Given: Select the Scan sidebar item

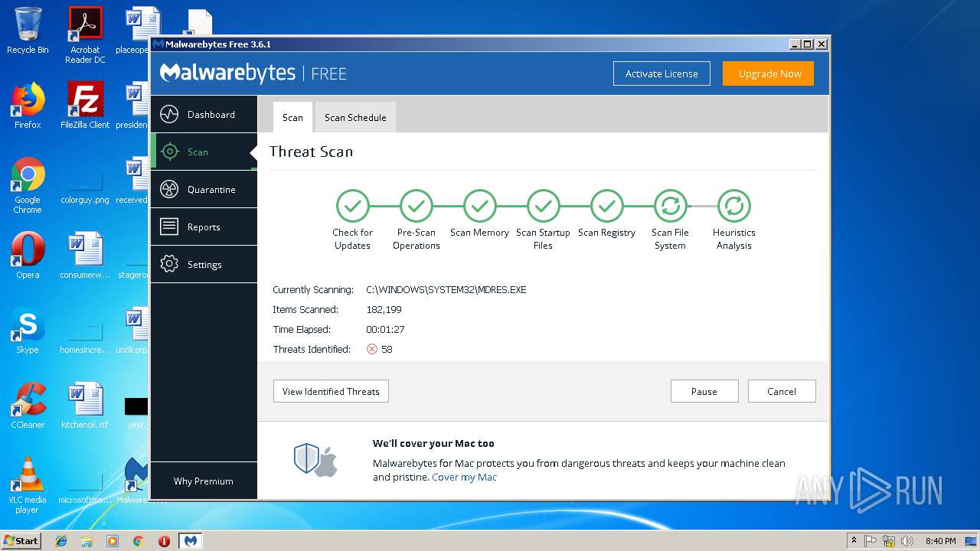Looking at the screenshot, I should coord(204,152).
